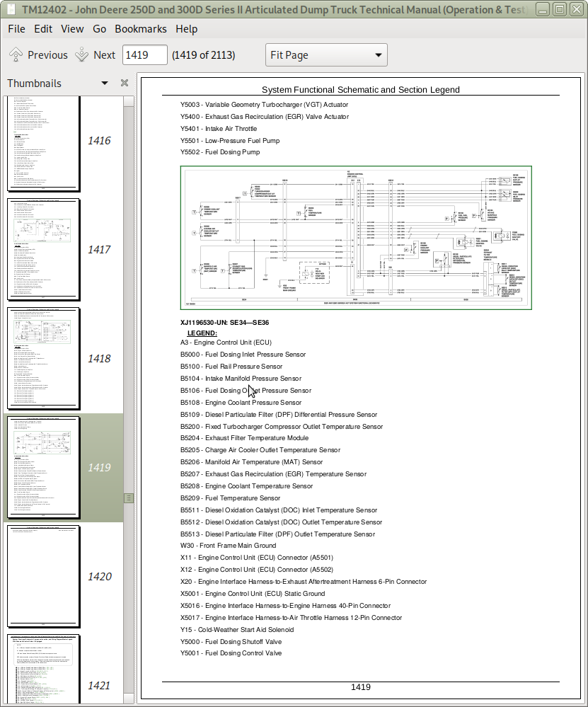Click 'Y5501 - Low-Pressure Fuel Pump' text

[230, 141]
